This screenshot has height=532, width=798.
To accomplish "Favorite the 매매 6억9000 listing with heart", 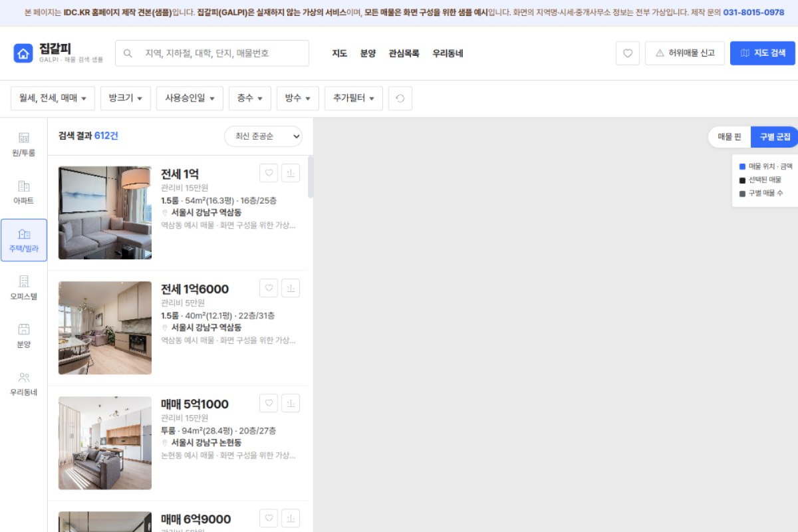I will point(269,518).
